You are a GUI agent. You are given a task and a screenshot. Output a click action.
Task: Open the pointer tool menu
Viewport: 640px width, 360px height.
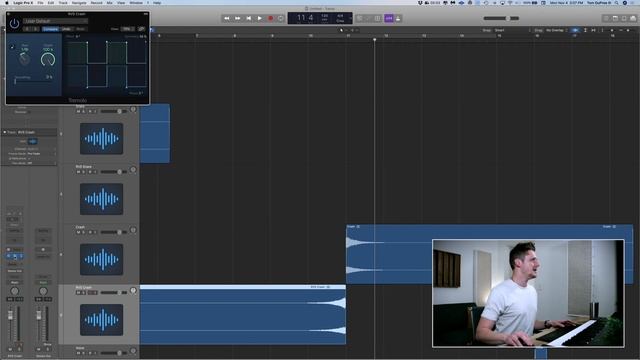343,30
